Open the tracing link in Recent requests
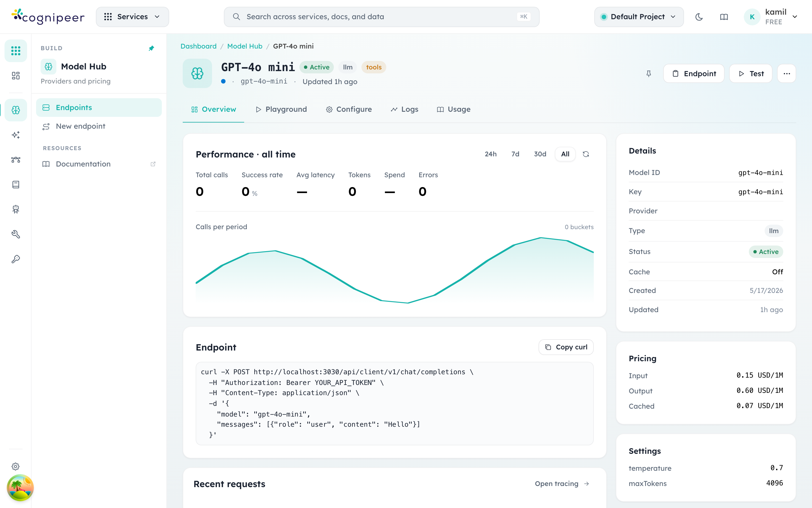 coord(562,484)
